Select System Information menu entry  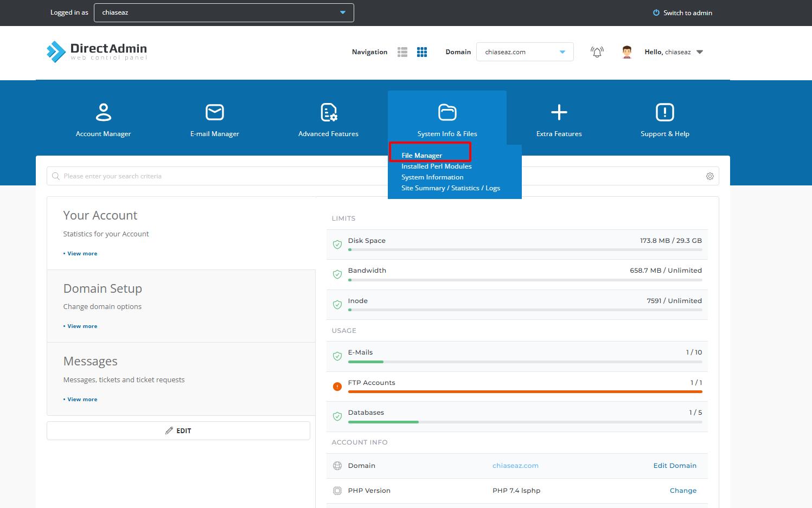pos(432,177)
